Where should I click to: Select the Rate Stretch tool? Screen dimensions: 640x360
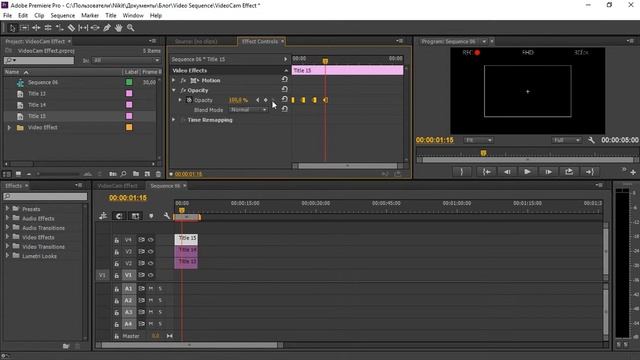click(x=60, y=28)
